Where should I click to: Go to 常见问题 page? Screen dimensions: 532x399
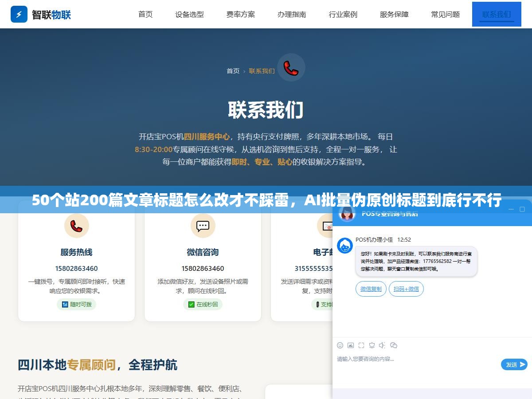pos(446,14)
